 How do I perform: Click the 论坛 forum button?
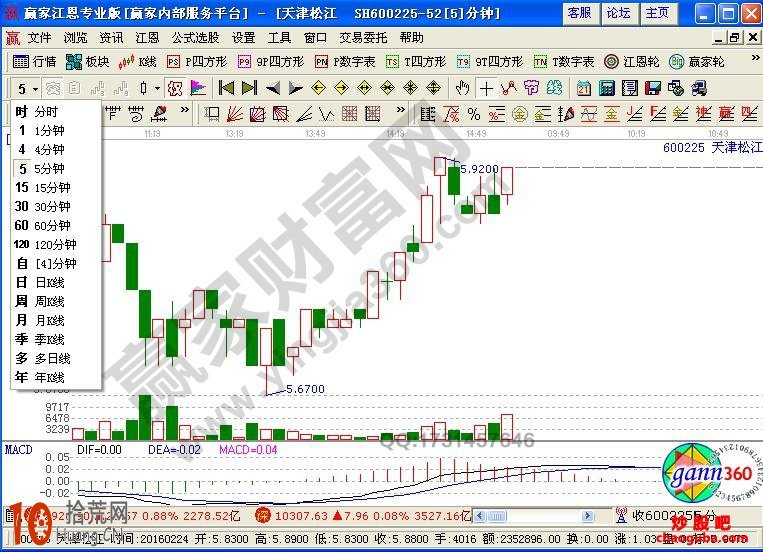618,13
